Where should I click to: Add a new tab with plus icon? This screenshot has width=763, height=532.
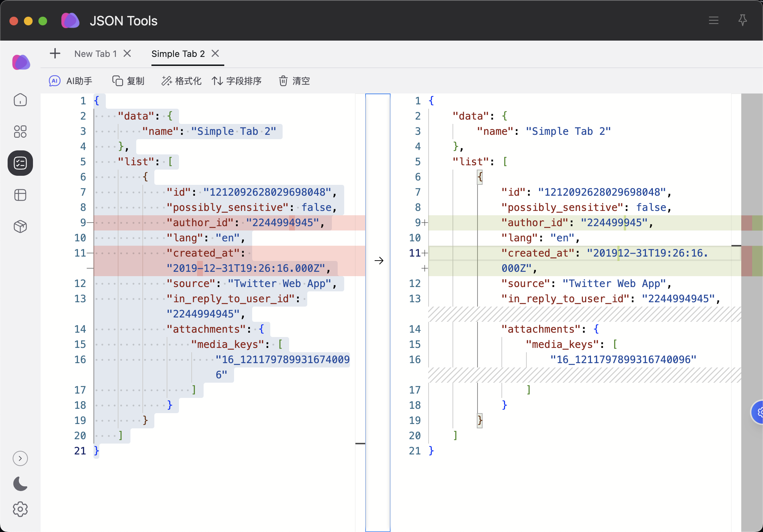tap(55, 54)
